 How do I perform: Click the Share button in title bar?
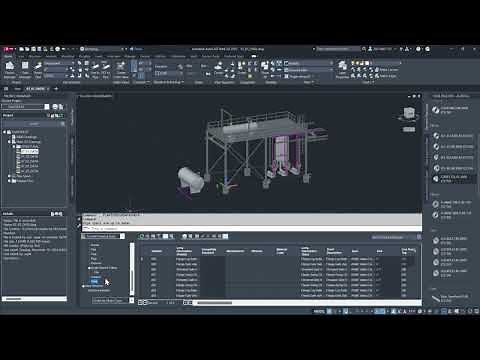point(137,49)
